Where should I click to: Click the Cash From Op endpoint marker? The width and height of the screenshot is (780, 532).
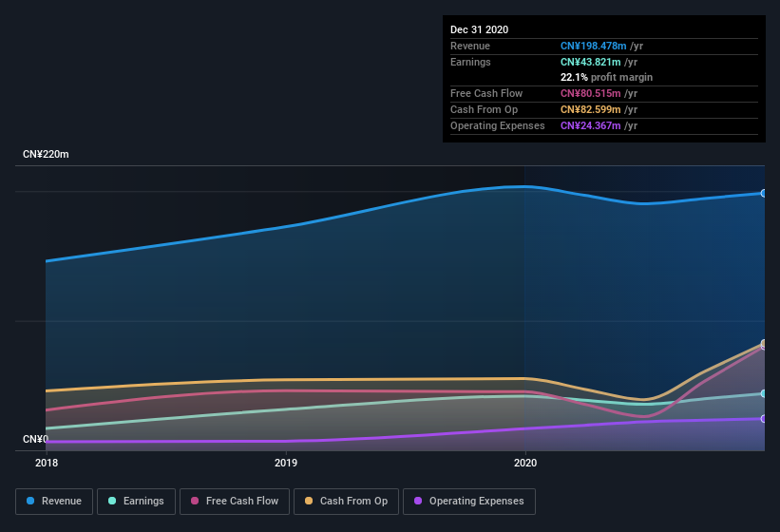click(x=764, y=343)
